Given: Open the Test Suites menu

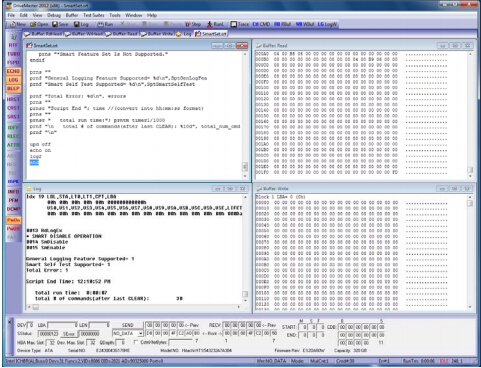Looking at the screenshot, I should tap(94, 15).
